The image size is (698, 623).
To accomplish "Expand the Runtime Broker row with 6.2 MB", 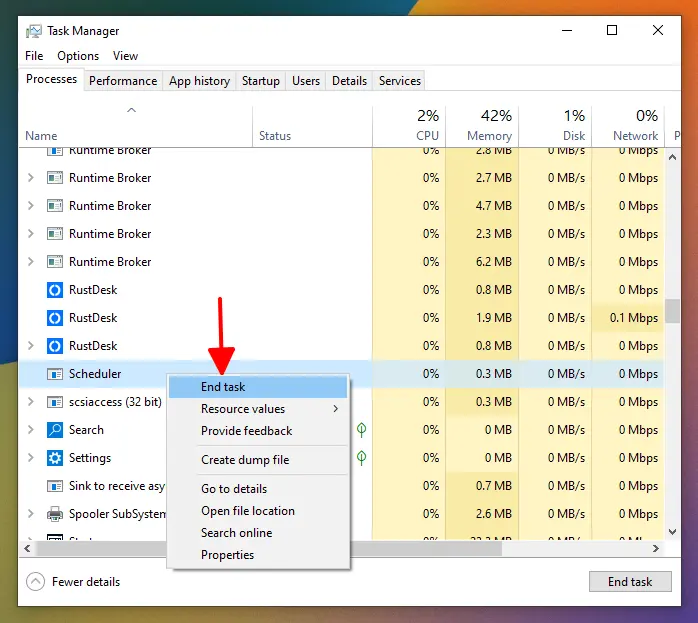I will click(30, 262).
